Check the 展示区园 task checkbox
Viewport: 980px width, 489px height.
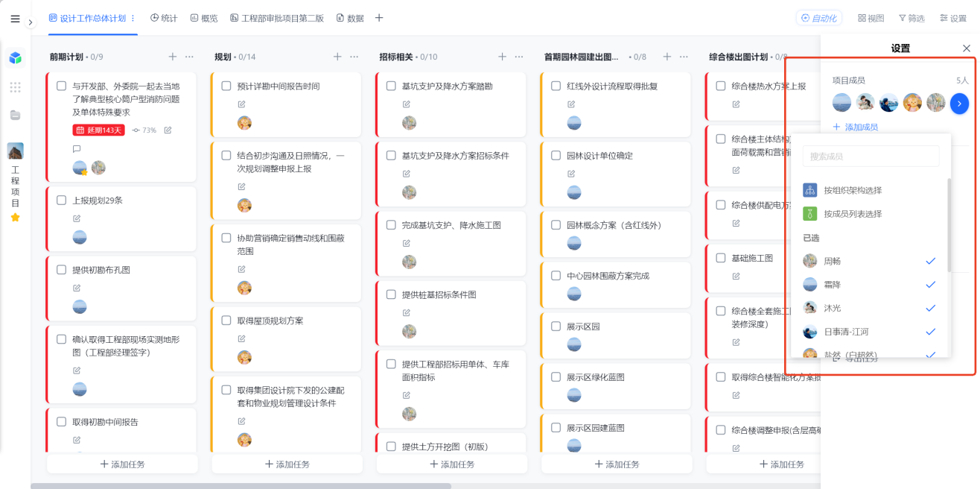click(x=556, y=326)
